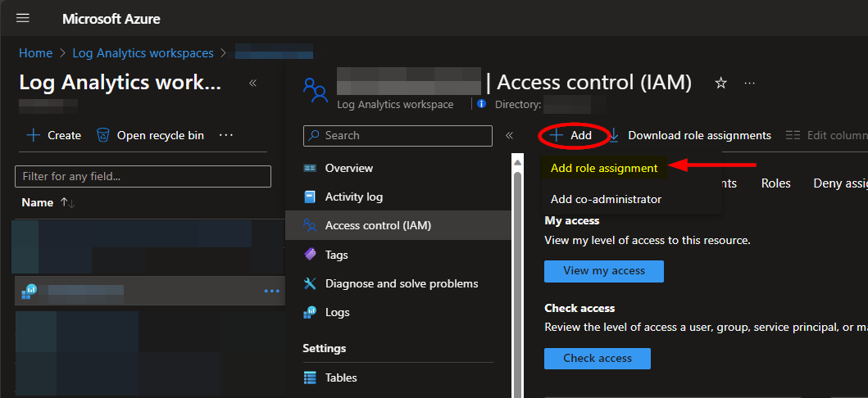Click the Access control people icon in header
The image size is (868, 398).
coord(316,90)
